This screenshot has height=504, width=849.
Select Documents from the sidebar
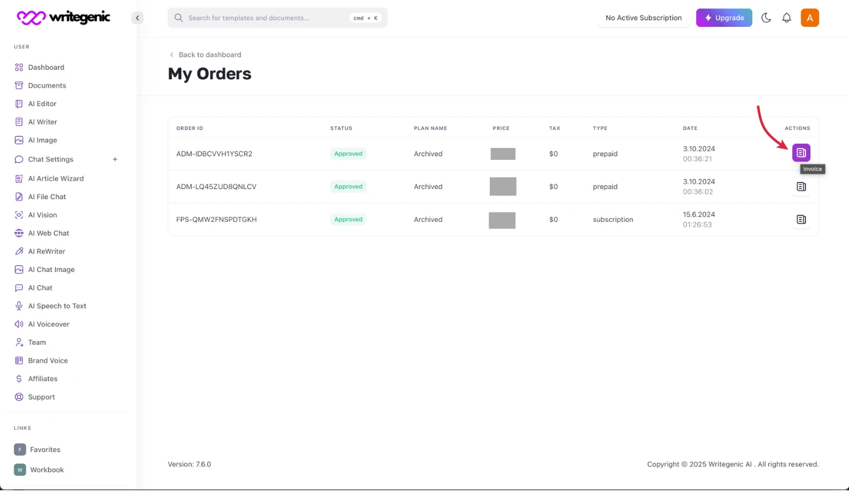point(47,85)
